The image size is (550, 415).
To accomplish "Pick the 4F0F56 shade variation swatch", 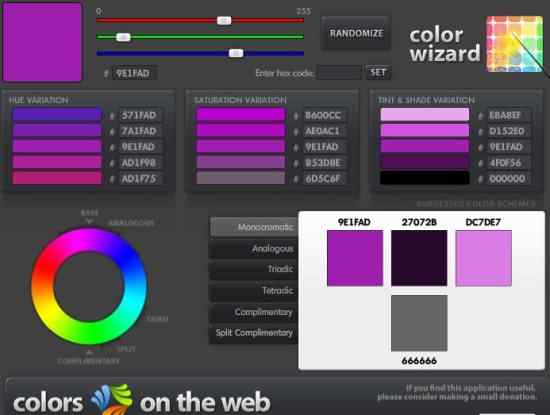I will tap(425, 162).
